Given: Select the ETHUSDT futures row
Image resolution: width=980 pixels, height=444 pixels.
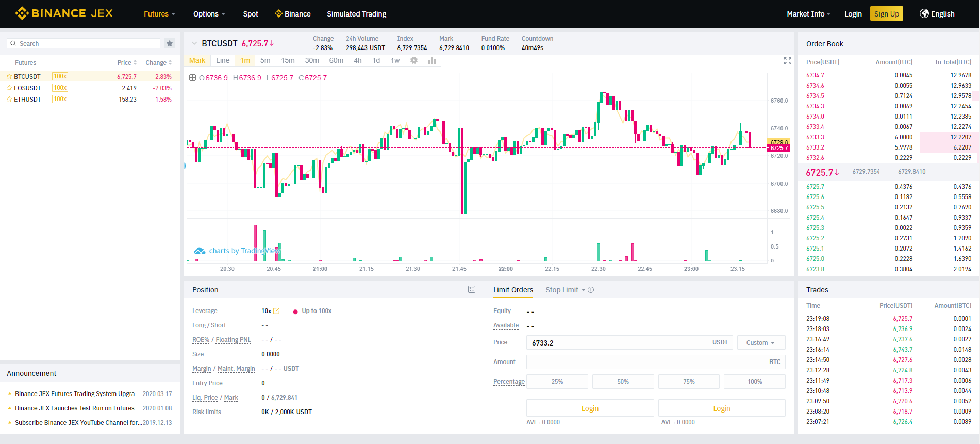Looking at the screenshot, I should (x=90, y=100).
